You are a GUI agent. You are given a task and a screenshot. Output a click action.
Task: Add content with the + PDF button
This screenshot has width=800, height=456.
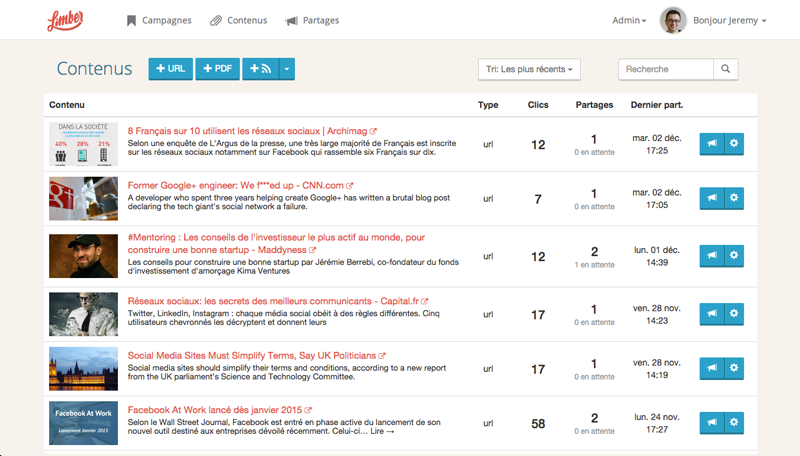pos(217,69)
